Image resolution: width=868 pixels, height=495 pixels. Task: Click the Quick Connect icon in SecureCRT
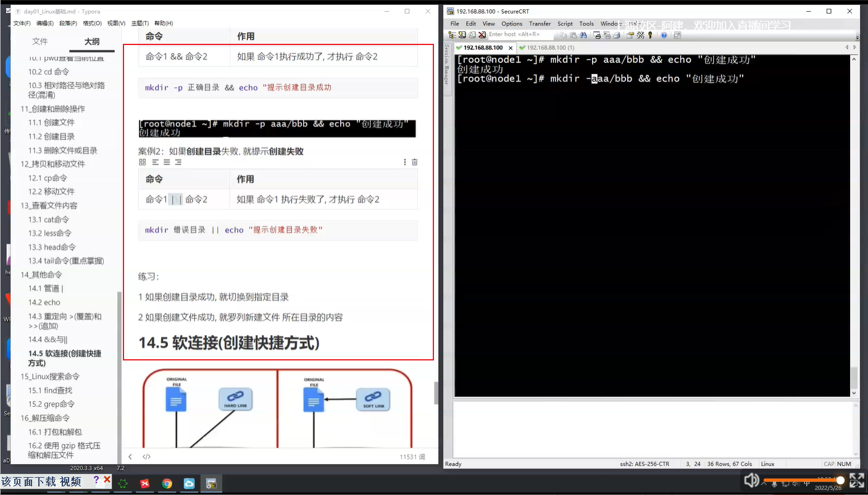click(x=461, y=35)
